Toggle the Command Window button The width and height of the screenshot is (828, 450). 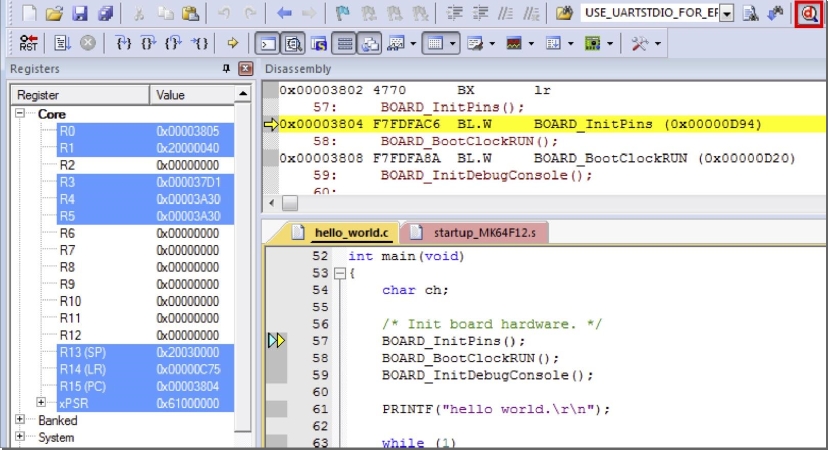click(x=268, y=44)
